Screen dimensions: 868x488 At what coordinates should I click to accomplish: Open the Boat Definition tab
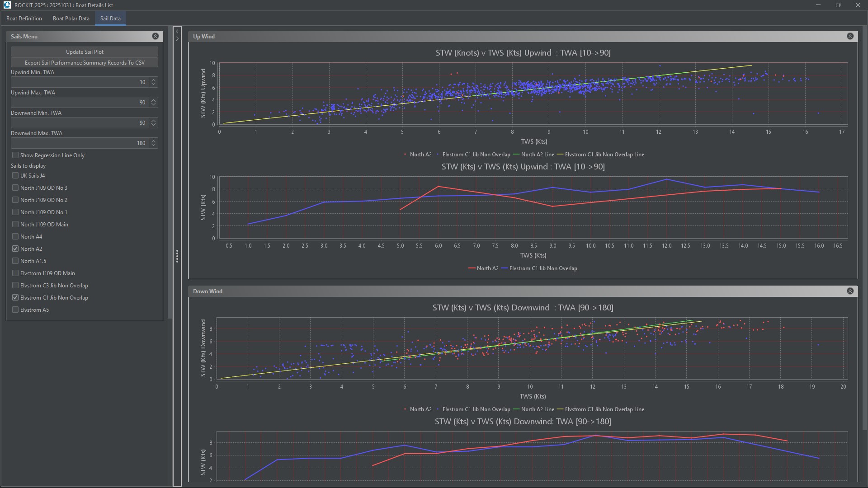click(24, 19)
